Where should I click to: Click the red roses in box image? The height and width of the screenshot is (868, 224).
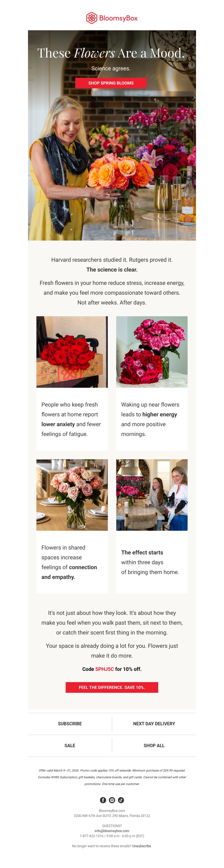72,352
